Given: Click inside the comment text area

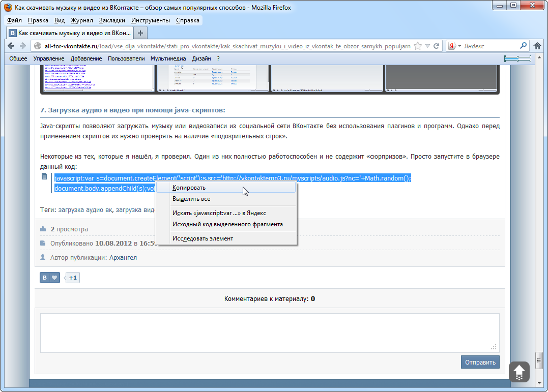Looking at the screenshot, I should click(270, 333).
